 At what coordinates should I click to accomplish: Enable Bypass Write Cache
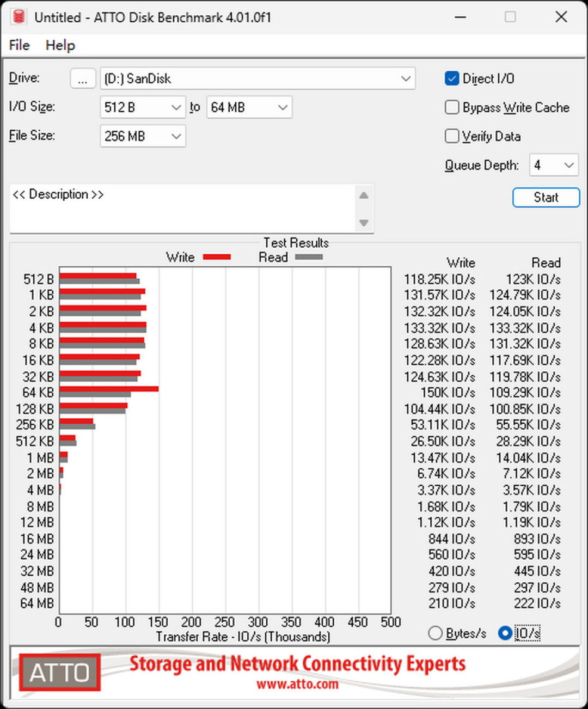click(452, 107)
